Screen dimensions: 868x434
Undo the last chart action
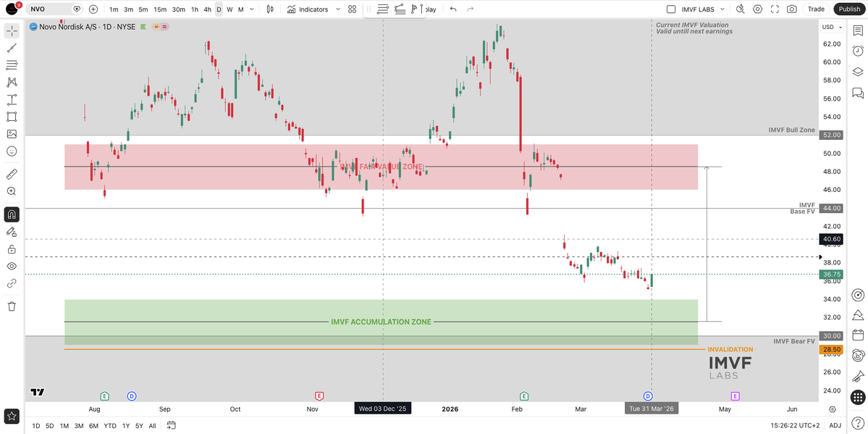point(453,9)
